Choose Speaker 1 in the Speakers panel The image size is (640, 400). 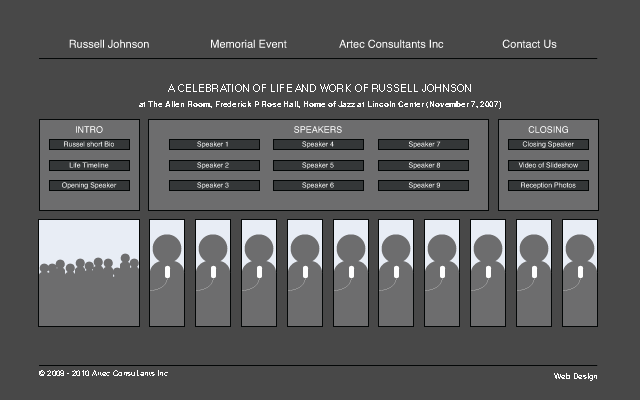click(213, 145)
